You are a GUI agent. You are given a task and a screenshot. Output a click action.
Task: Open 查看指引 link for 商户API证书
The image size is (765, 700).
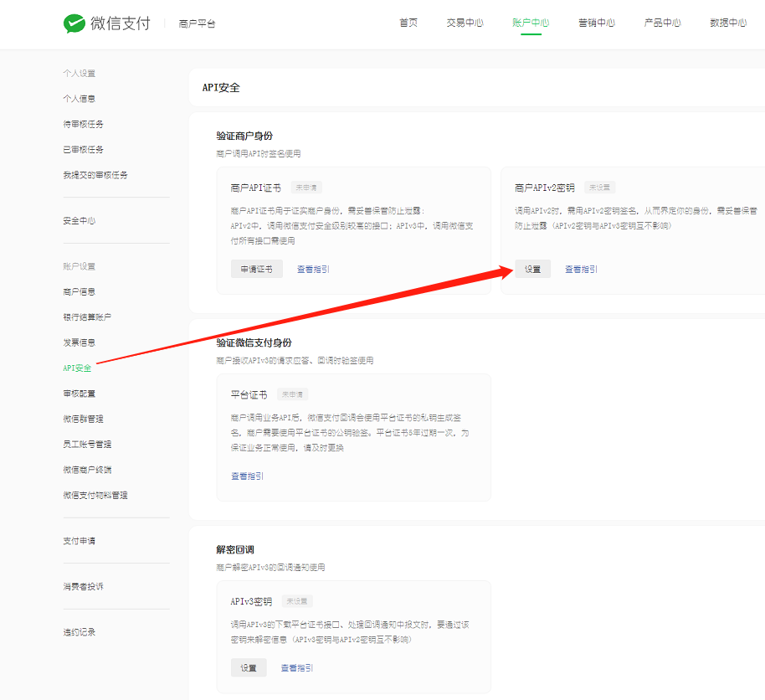tap(313, 269)
